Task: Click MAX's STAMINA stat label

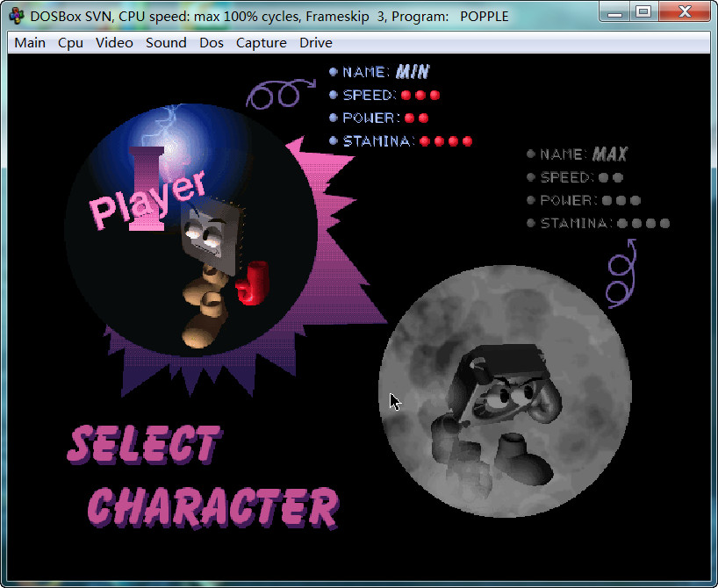Action: tap(577, 223)
